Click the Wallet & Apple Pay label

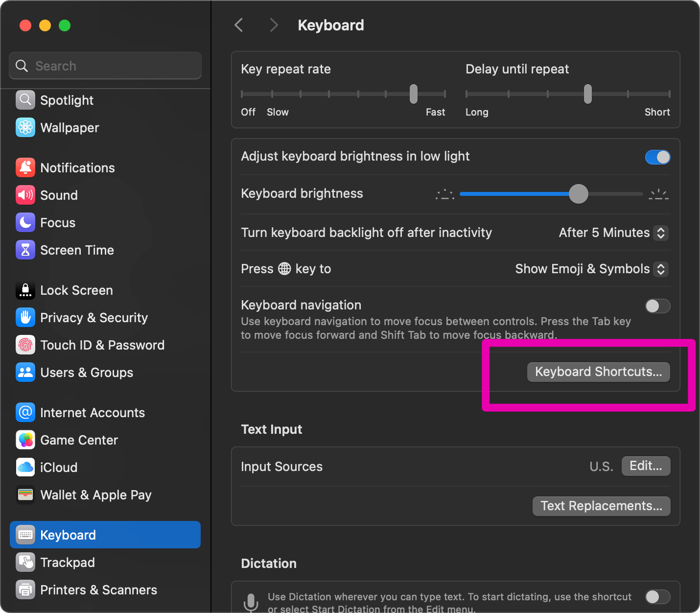point(96,495)
